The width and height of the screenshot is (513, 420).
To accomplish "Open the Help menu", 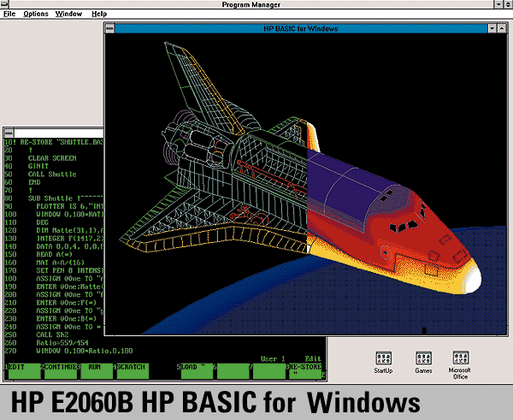I will (99, 15).
